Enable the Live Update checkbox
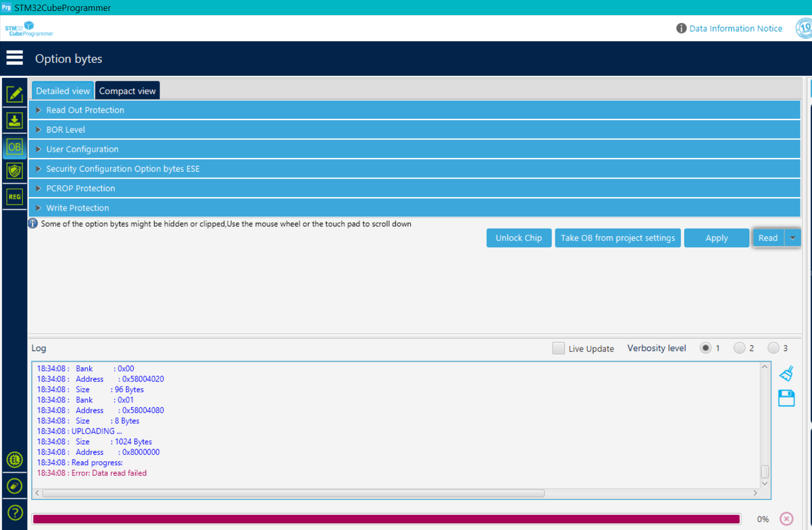Image resolution: width=812 pixels, height=530 pixels. [x=559, y=348]
